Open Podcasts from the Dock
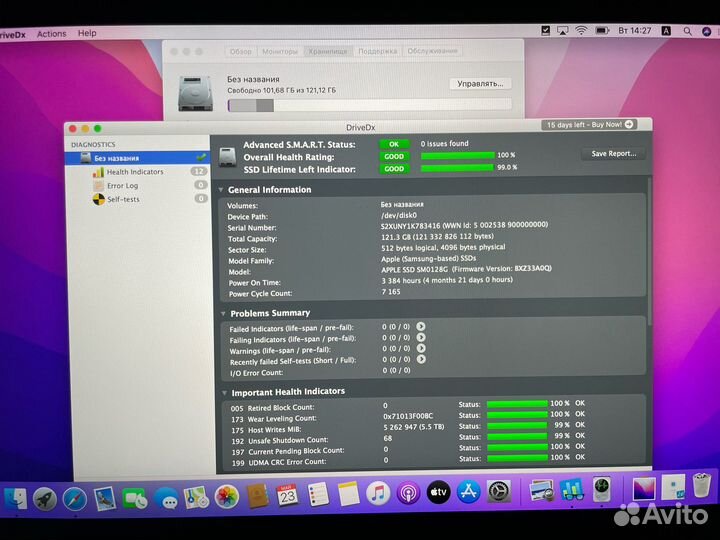This screenshot has width=720, height=540. (408, 493)
